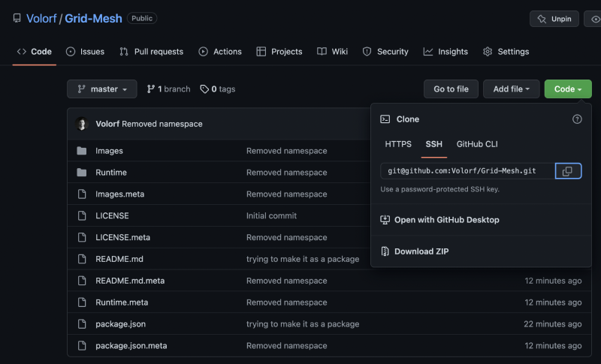
Task: Go to the Actions tab
Action: pyautogui.click(x=220, y=52)
